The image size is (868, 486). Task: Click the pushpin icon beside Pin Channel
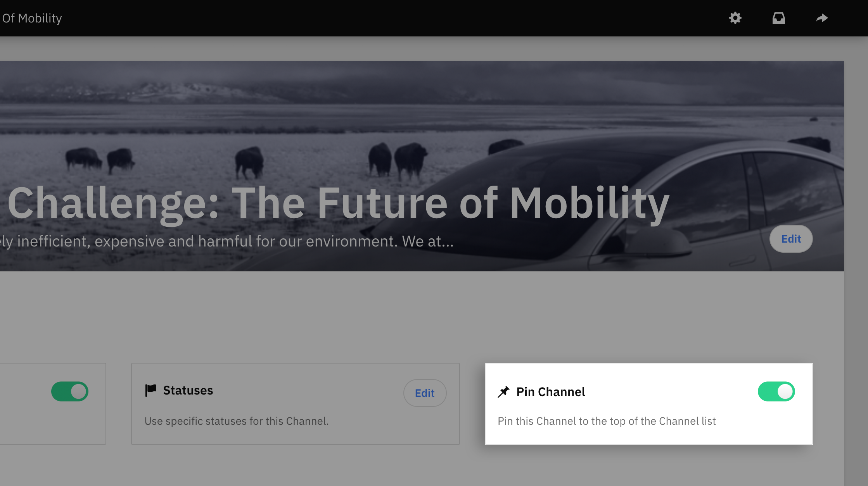pos(503,392)
